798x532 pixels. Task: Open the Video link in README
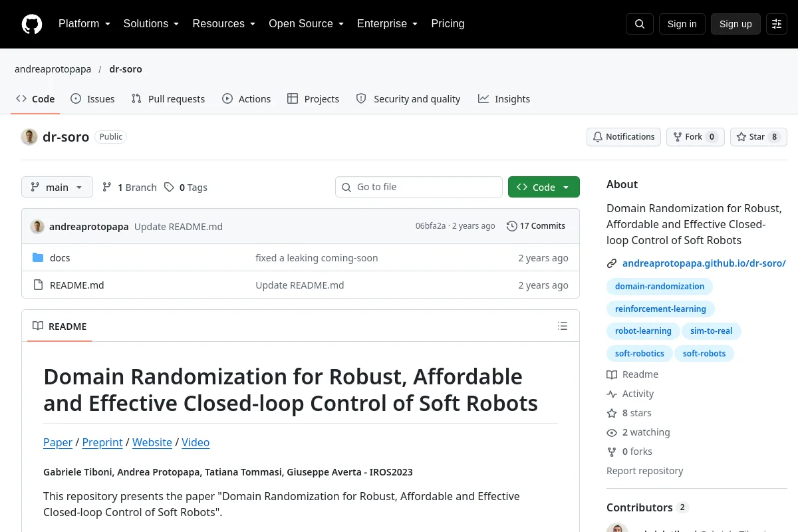[196, 443]
